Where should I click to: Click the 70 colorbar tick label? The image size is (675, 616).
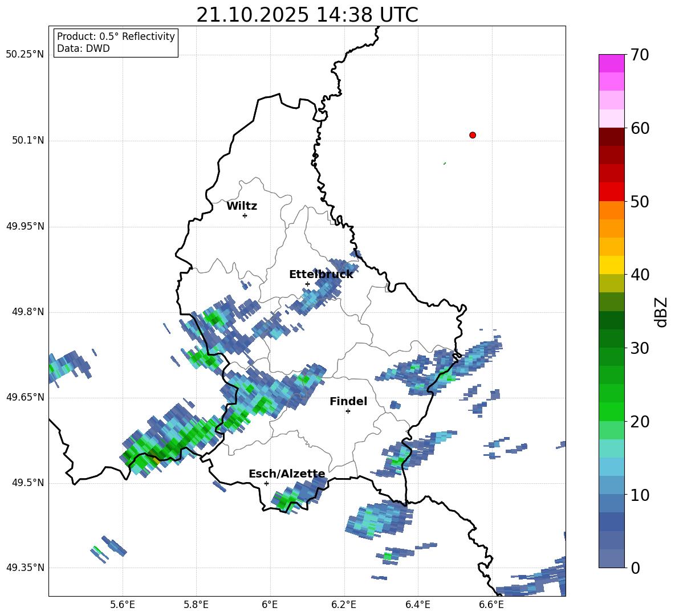click(640, 55)
